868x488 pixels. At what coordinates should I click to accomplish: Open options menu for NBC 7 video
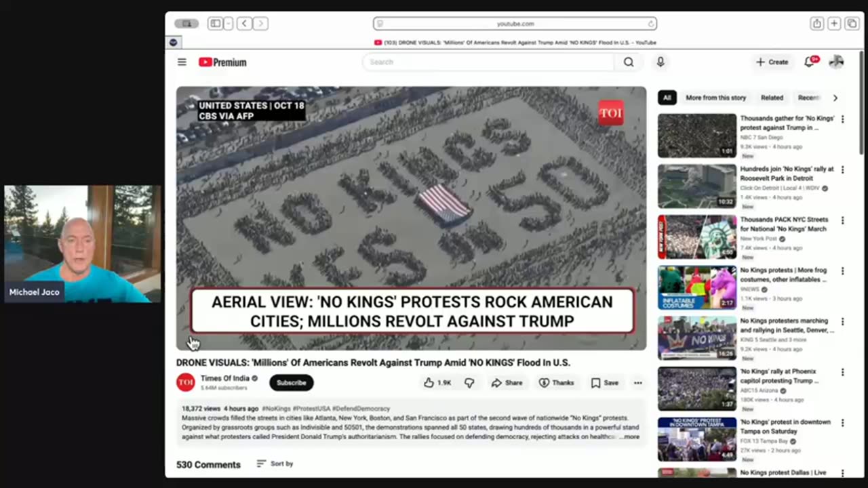tap(843, 119)
